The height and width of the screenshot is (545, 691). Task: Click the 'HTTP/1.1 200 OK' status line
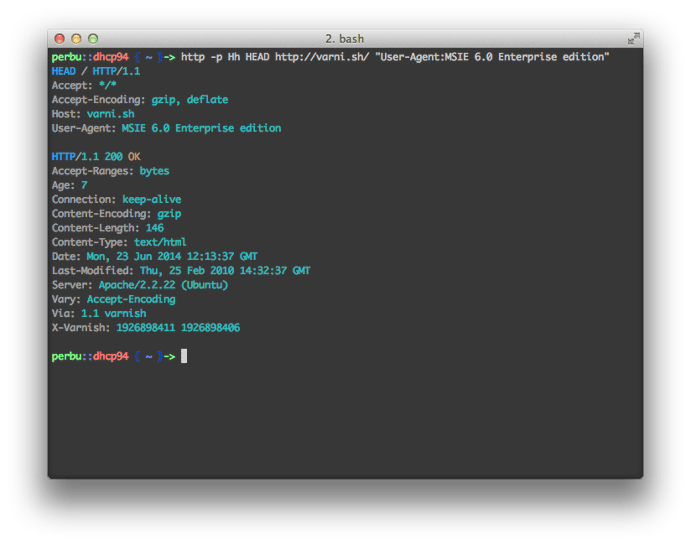tap(96, 156)
